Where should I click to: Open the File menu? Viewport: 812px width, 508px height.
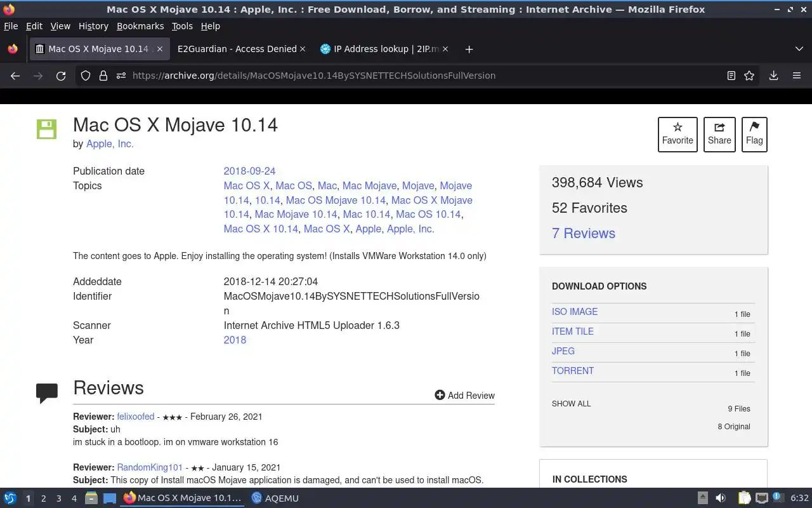click(11, 26)
